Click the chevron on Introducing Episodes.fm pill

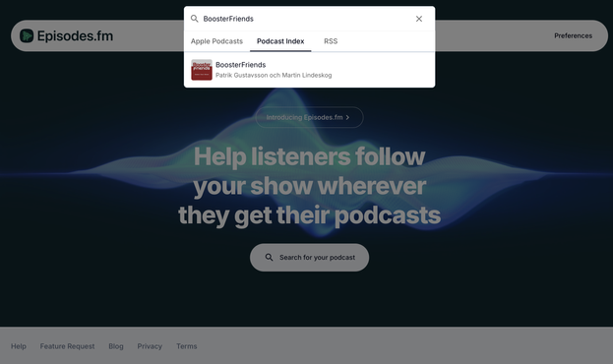pos(347,117)
